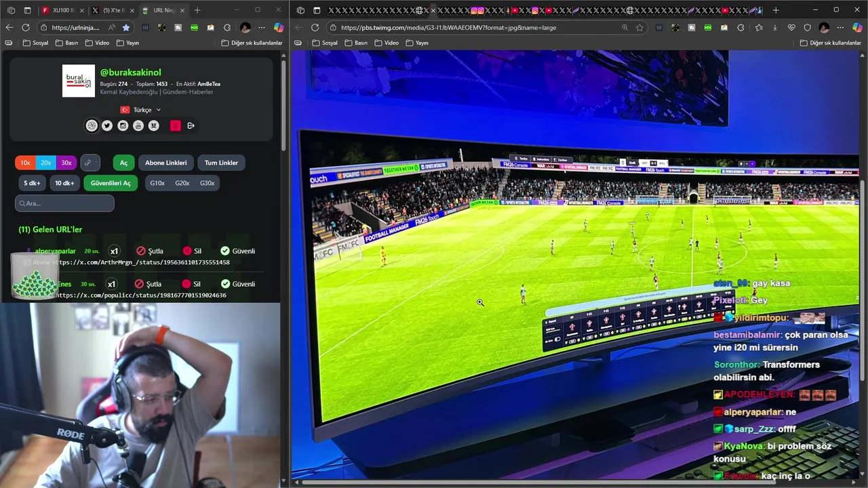Viewport: 868px width, 488px height.
Task: Choose the blue 20x option
Action: coord(45,163)
